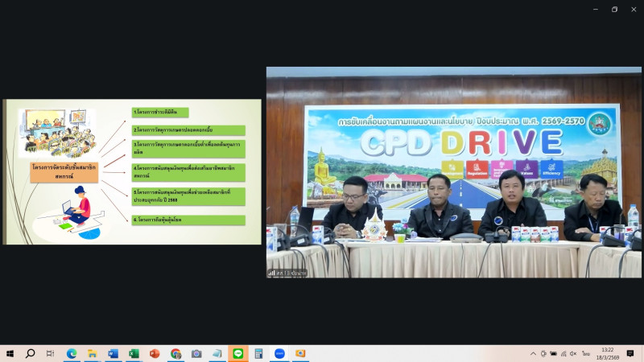Viewport: 644px width, 362px height.
Task: Open PowerPoint from the taskbar
Action: coord(155,353)
